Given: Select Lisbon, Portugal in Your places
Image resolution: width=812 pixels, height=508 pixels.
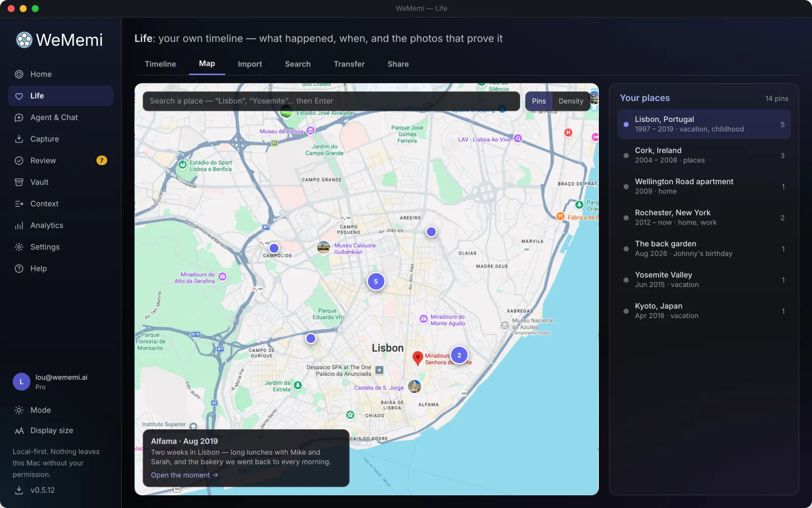Looking at the screenshot, I should coord(704,124).
